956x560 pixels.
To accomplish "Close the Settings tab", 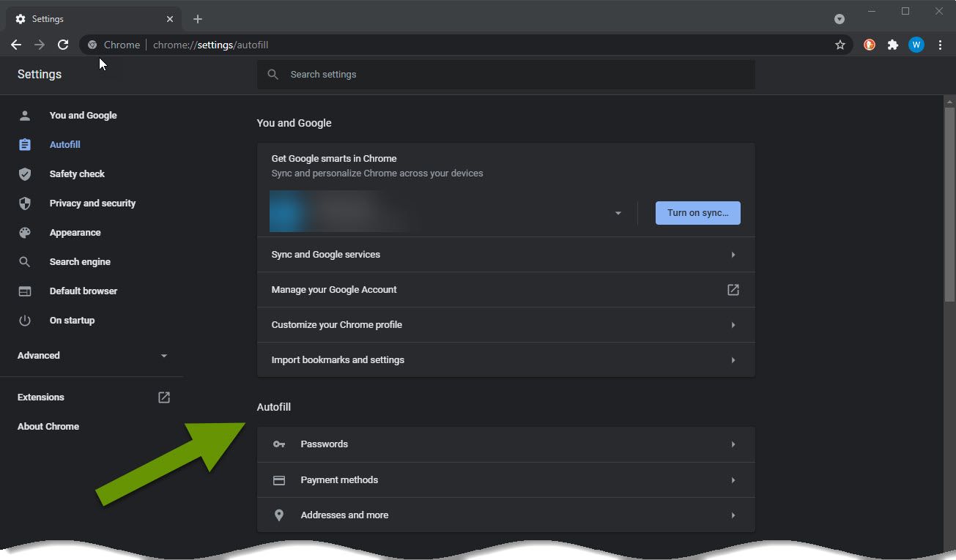I will (169, 19).
